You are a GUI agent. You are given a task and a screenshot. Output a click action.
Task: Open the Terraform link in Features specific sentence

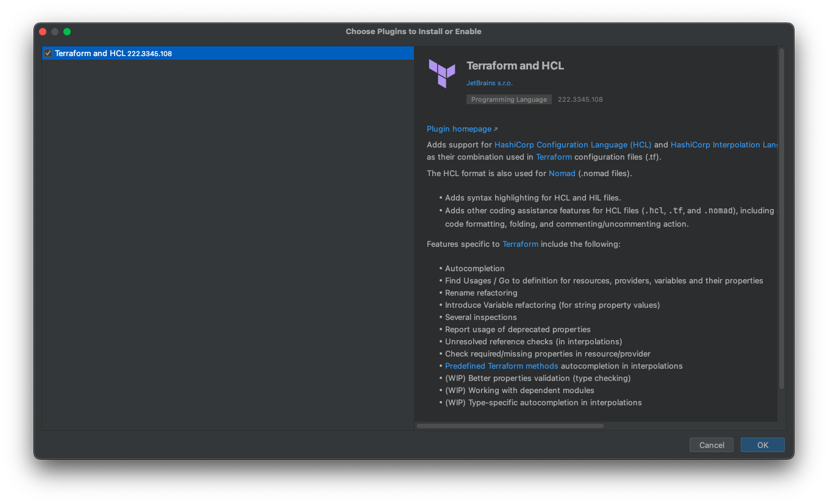(520, 244)
